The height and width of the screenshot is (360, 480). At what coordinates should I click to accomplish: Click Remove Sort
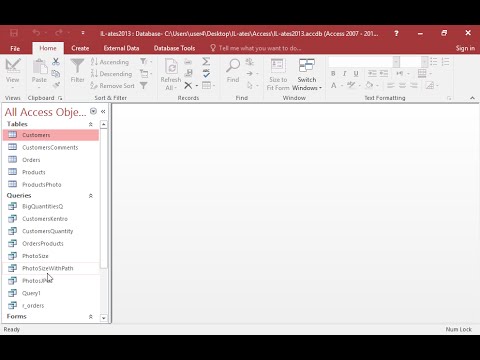coord(113,86)
